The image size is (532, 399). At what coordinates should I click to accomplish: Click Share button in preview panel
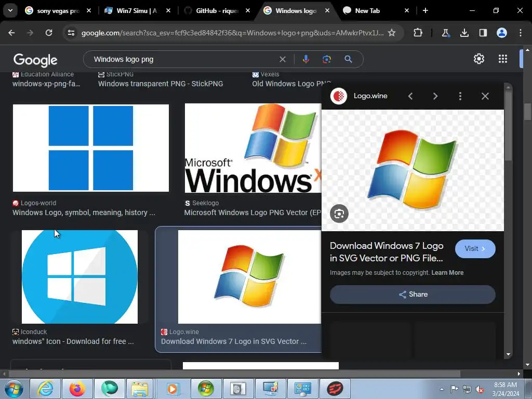[413, 295]
